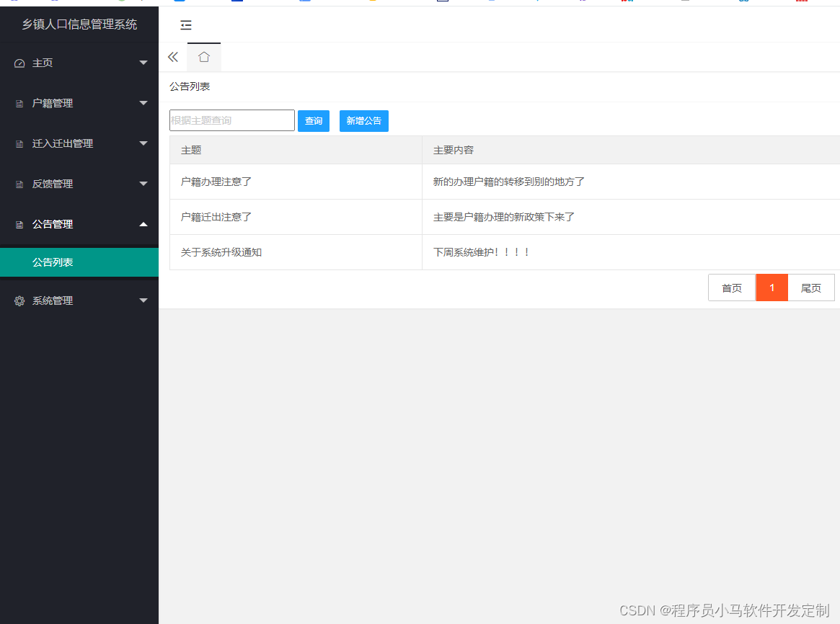Click the 公告管理 sidebar icon
Screen dimensions: 840x624
tap(19, 224)
